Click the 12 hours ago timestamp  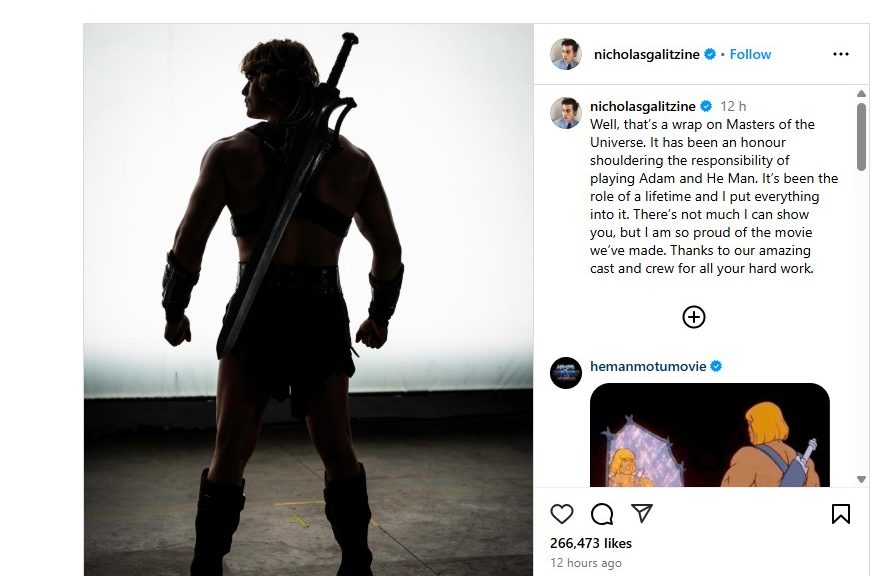click(x=586, y=563)
